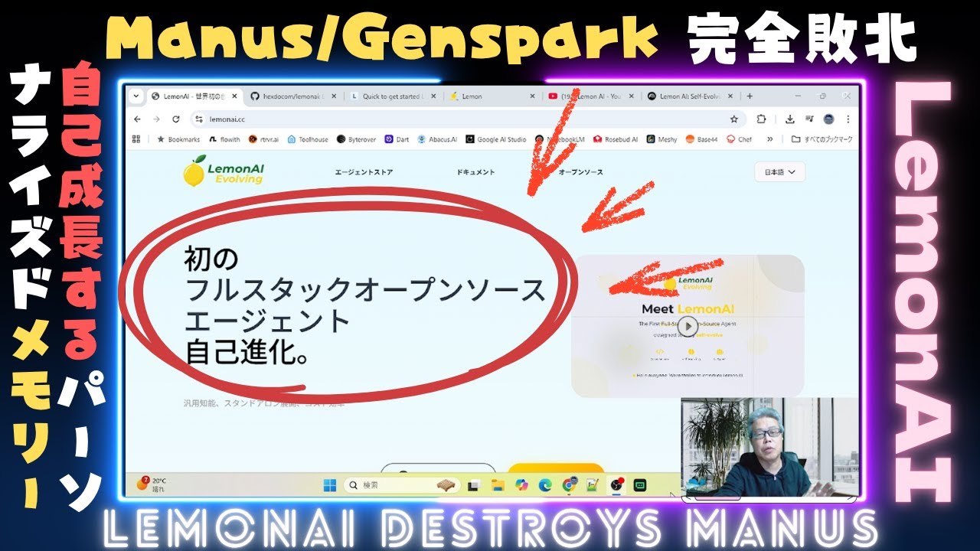Click the site info icon beside the URL
The image size is (980, 551).
198,119
